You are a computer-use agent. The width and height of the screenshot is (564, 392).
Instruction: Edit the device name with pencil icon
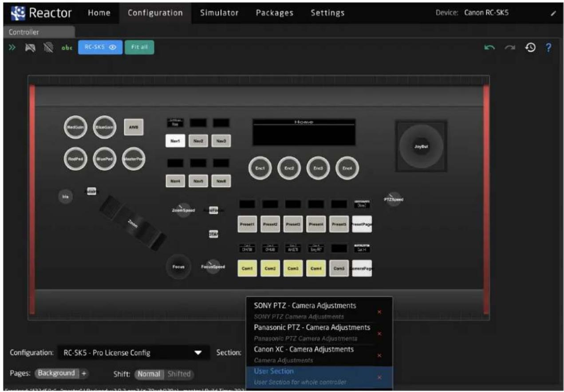(x=552, y=13)
